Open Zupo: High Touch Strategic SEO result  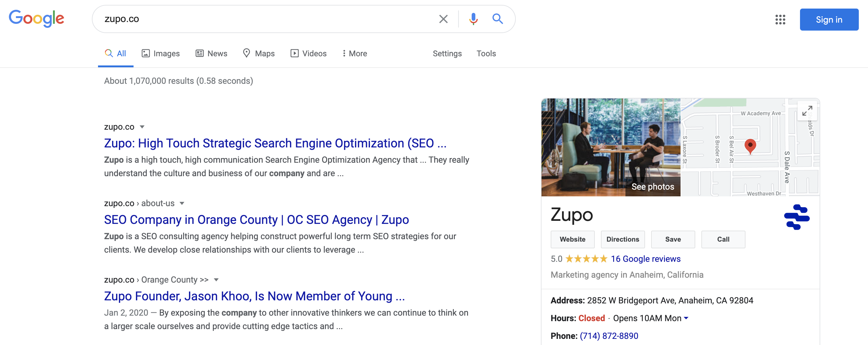[275, 143]
